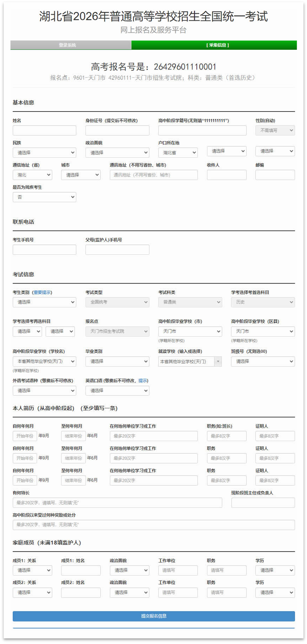
Task: Open the 民族 dropdown
Action: (44, 153)
